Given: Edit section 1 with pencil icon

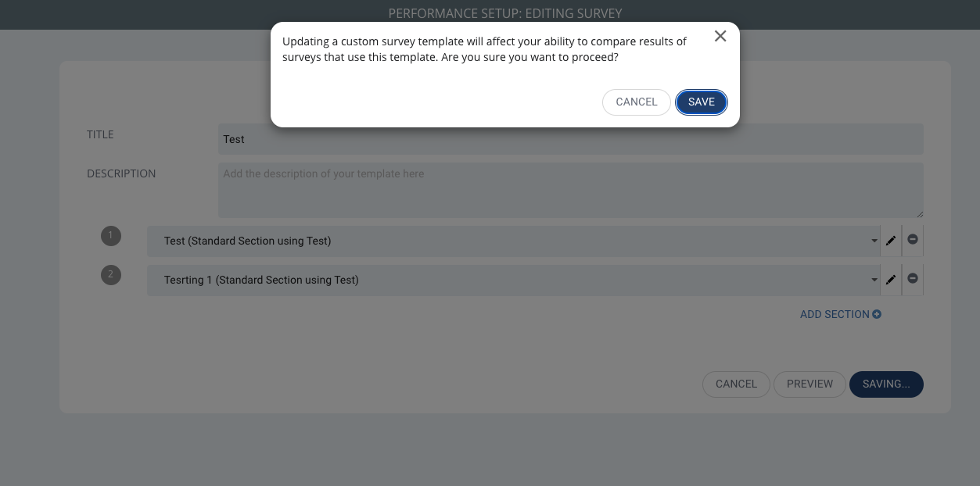Looking at the screenshot, I should pos(891,241).
